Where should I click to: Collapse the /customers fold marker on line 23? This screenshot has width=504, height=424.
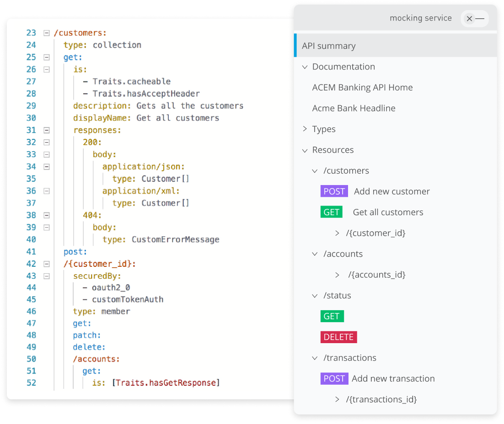click(46, 33)
